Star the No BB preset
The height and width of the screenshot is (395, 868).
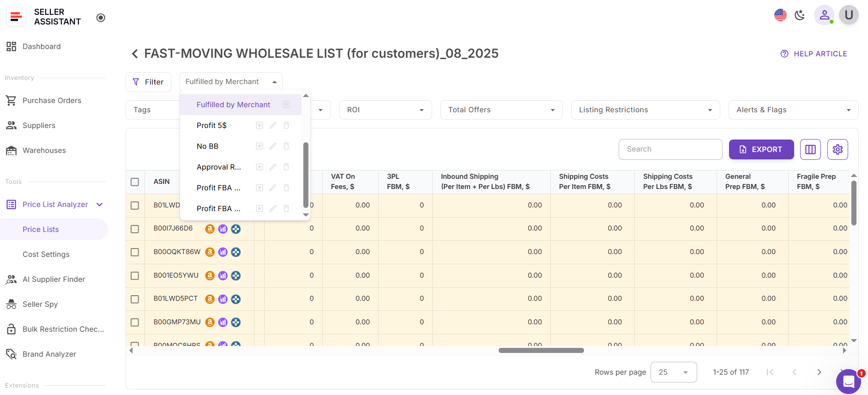pyautogui.click(x=259, y=146)
